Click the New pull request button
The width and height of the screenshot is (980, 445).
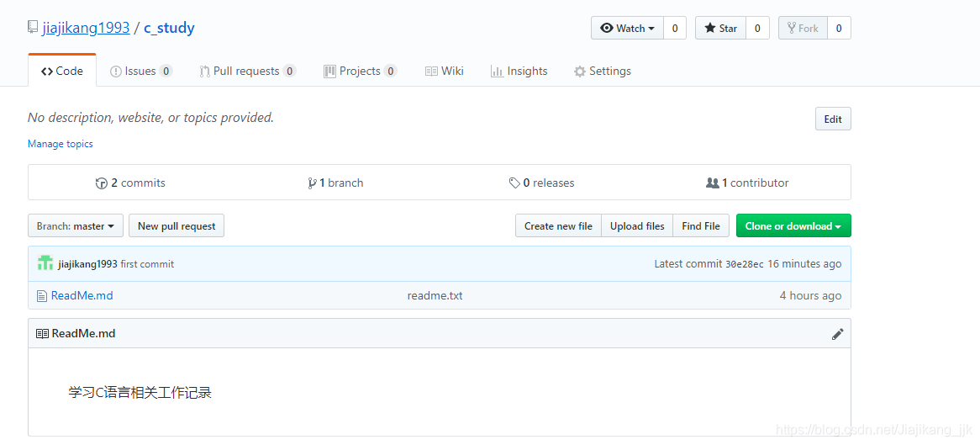click(177, 226)
